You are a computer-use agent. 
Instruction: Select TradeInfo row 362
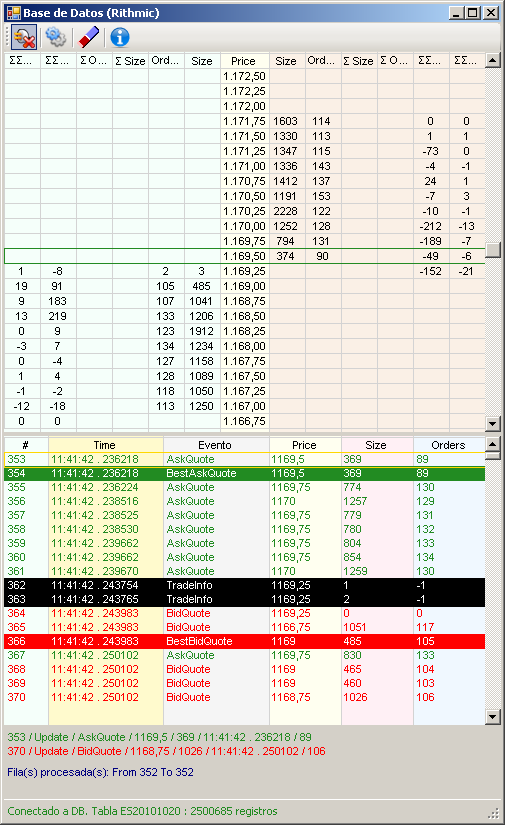[x=244, y=585]
